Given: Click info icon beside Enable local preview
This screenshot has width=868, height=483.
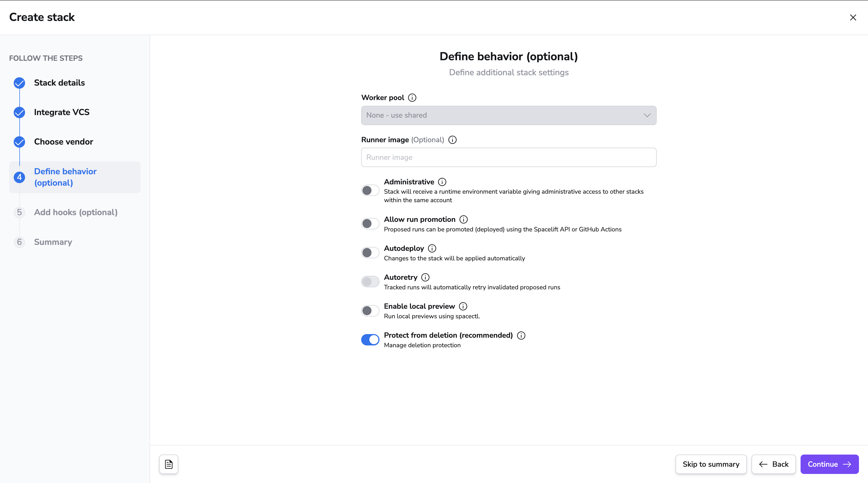Looking at the screenshot, I should [x=463, y=307].
